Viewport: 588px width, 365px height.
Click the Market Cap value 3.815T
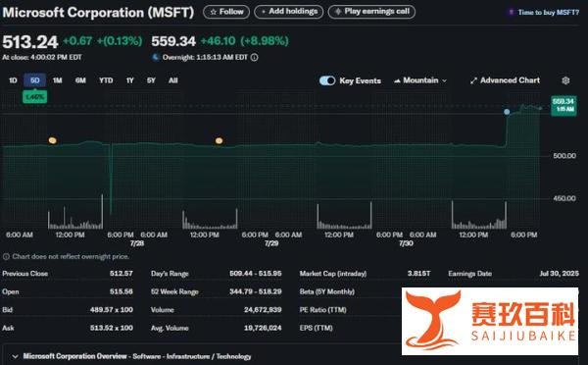pyautogui.click(x=418, y=274)
